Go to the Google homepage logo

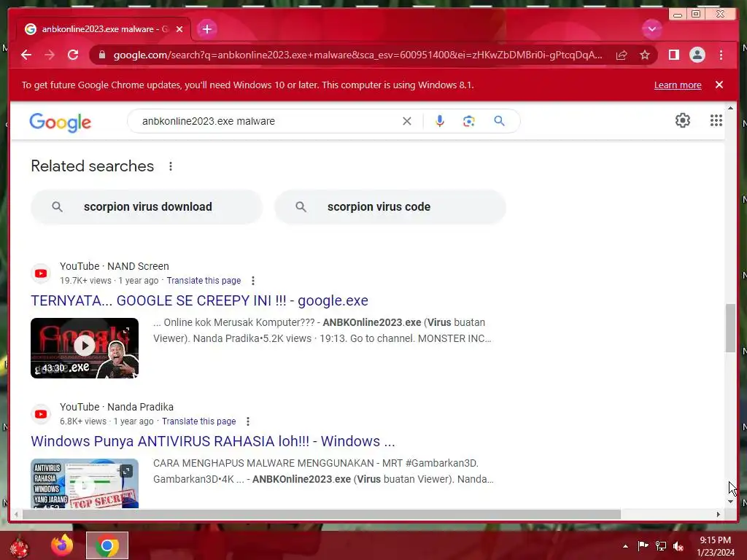(60, 122)
